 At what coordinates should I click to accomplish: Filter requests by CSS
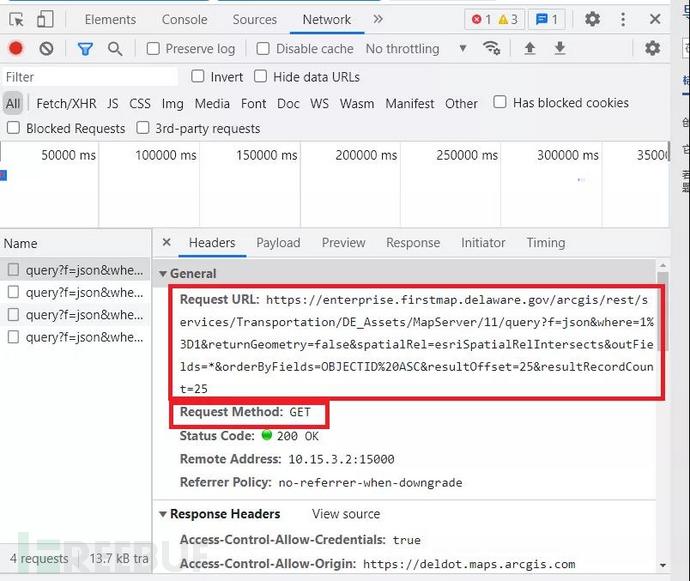(x=139, y=103)
